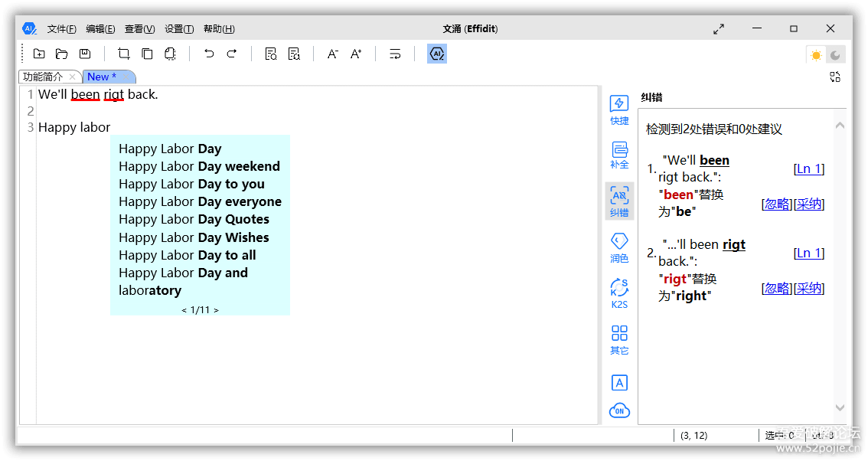Ignore the 'rigt' to 'right' correction
The height and width of the screenshot is (461, 868).
777,288
